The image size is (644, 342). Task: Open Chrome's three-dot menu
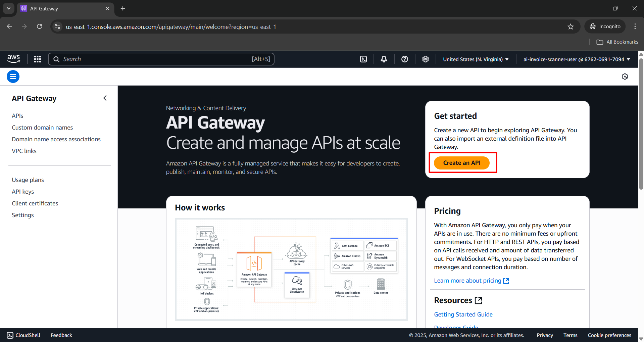coord(635,26)
